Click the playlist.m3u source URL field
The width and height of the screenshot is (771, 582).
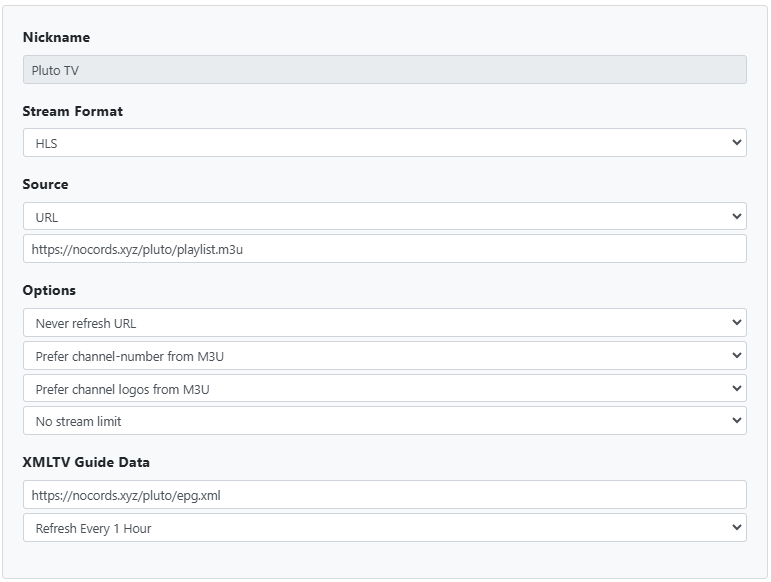384,249
